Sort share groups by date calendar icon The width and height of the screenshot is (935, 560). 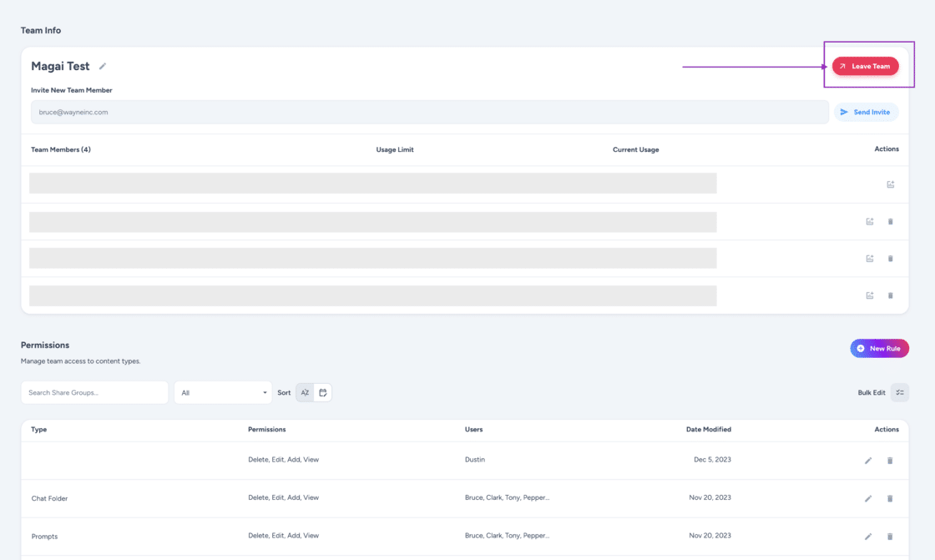(x=322, y=392)
